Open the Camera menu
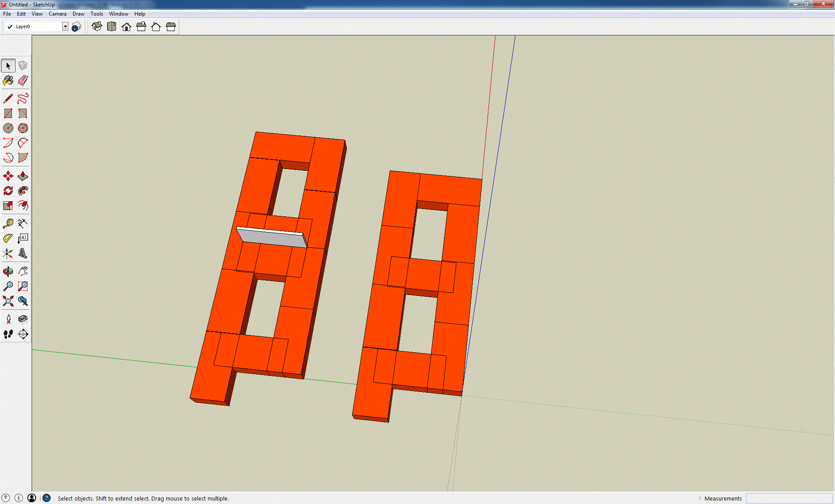 [x=57, y=14]
